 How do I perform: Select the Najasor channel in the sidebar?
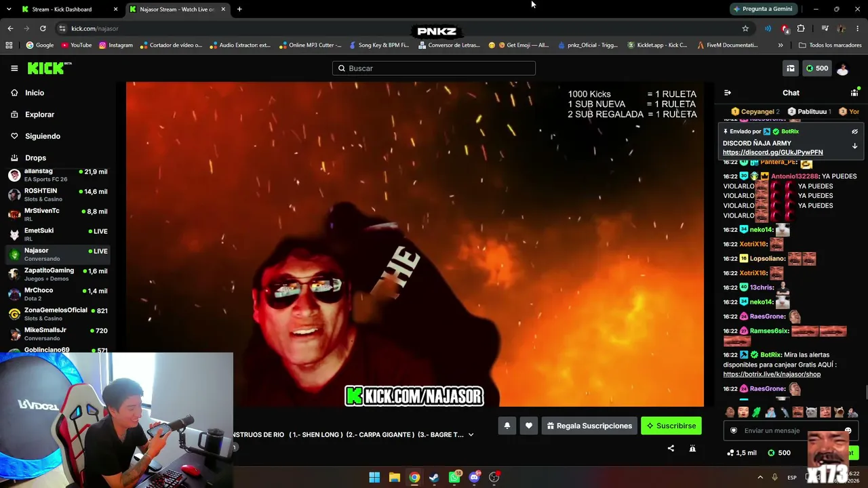click(x=58, y=254)
